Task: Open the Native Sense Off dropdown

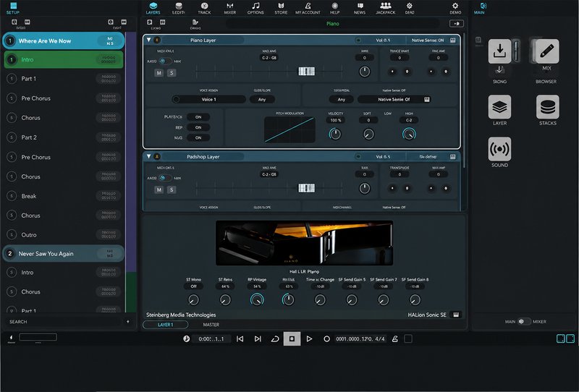Action: click(394, 99)
